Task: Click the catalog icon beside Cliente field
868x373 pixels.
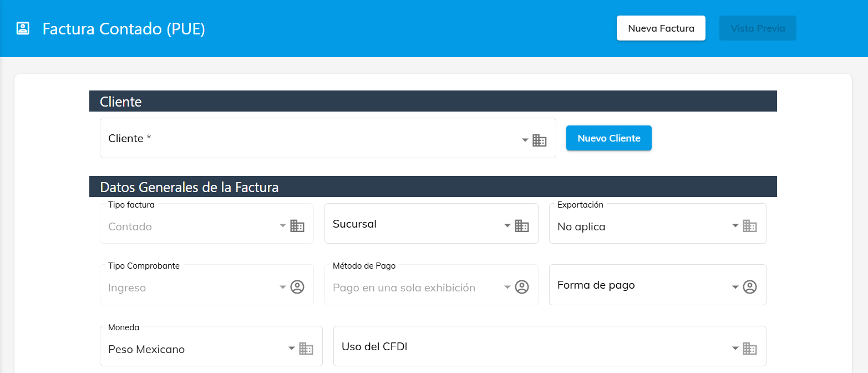Action: (x=539, y=140)
